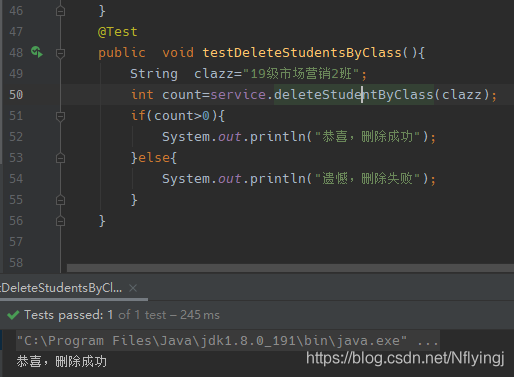Click console output line 恭喜，删除成功

(x=62, y=362)
